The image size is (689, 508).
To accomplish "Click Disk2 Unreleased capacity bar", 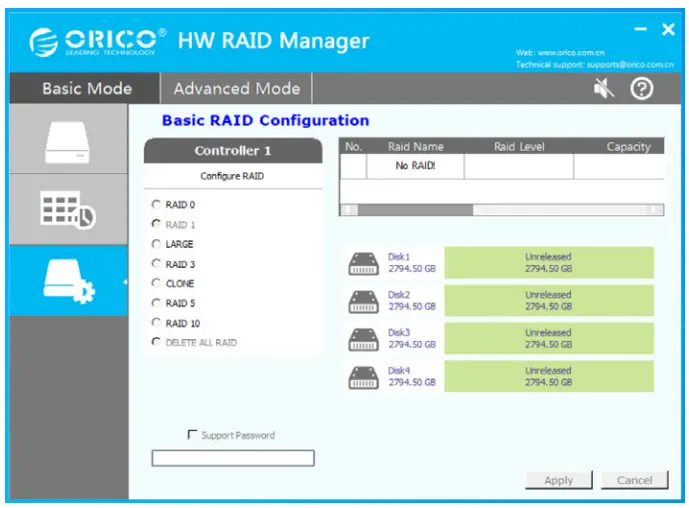I will 549,301.
